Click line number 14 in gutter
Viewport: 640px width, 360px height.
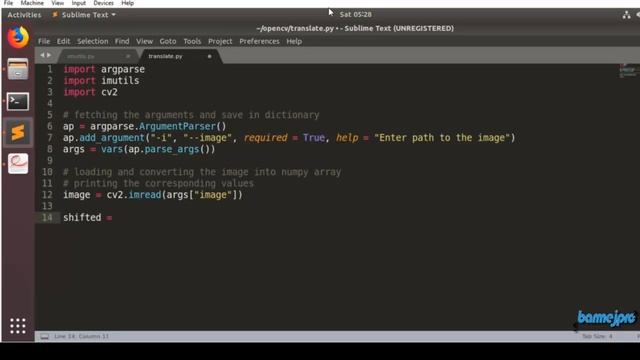[47, 218]
